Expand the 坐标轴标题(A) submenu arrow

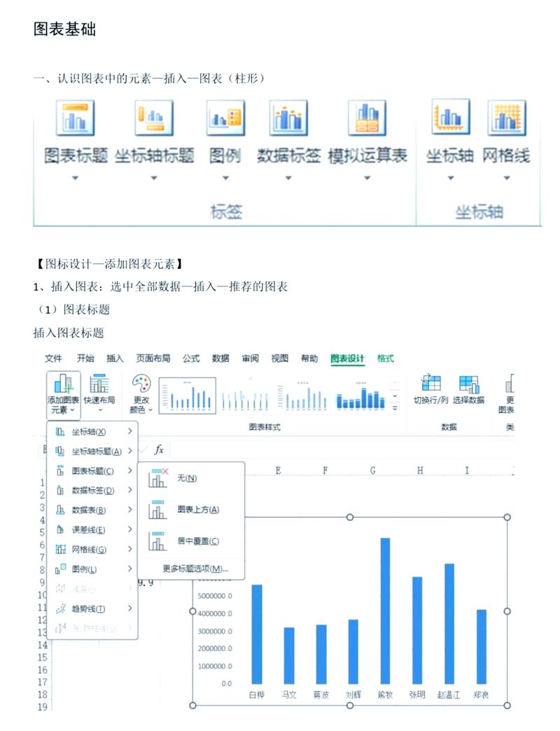pyautogui.click(x=130, y=450)
